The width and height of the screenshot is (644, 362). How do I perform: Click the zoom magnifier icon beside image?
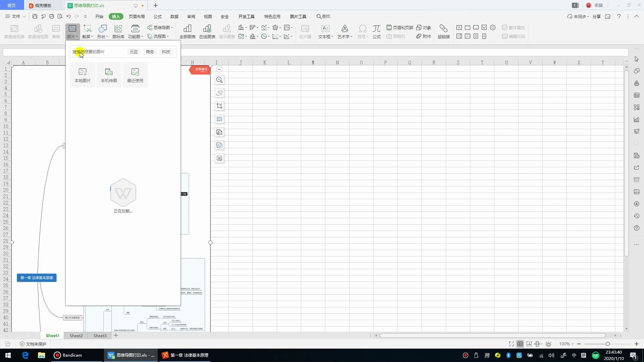(219, 80)
